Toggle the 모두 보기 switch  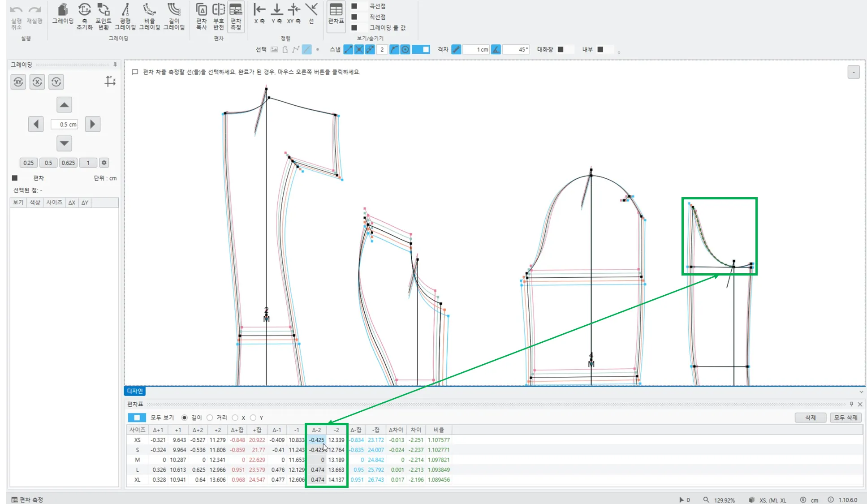137,418
